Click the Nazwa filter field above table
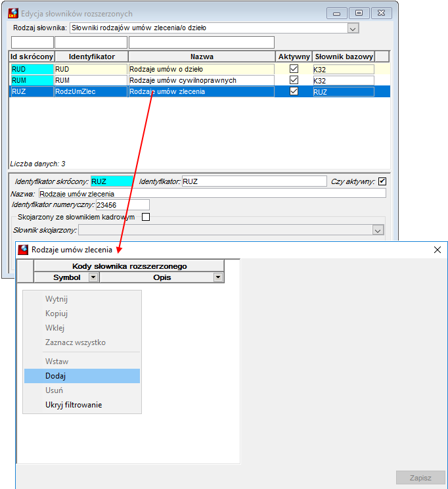 click(202, 42)
